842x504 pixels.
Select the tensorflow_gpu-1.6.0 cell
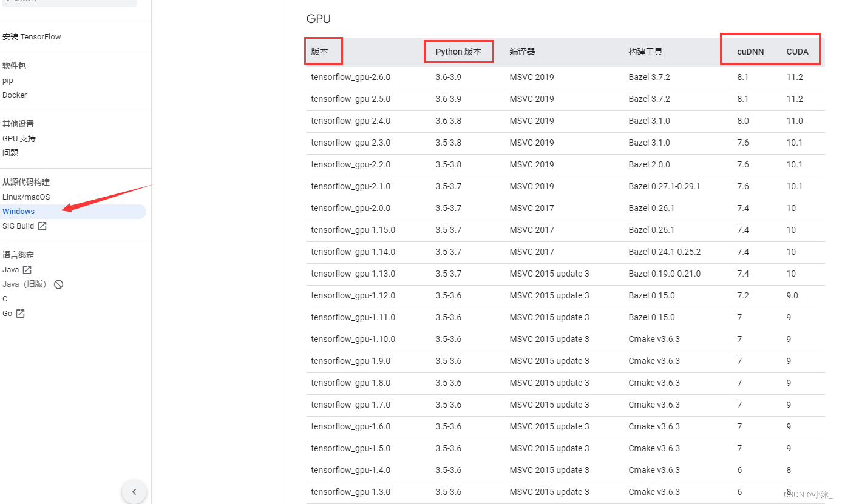tap(351, 426)
